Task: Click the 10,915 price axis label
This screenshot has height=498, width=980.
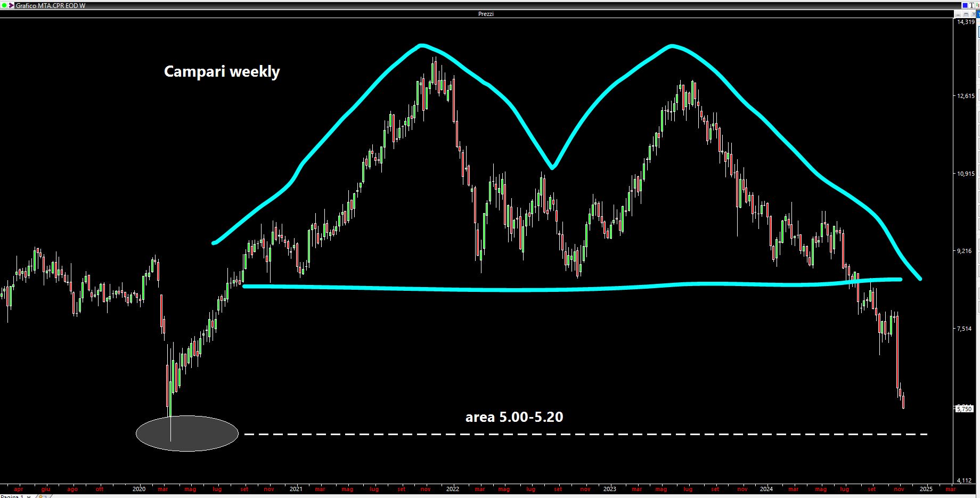Action: tap(966, 174)
